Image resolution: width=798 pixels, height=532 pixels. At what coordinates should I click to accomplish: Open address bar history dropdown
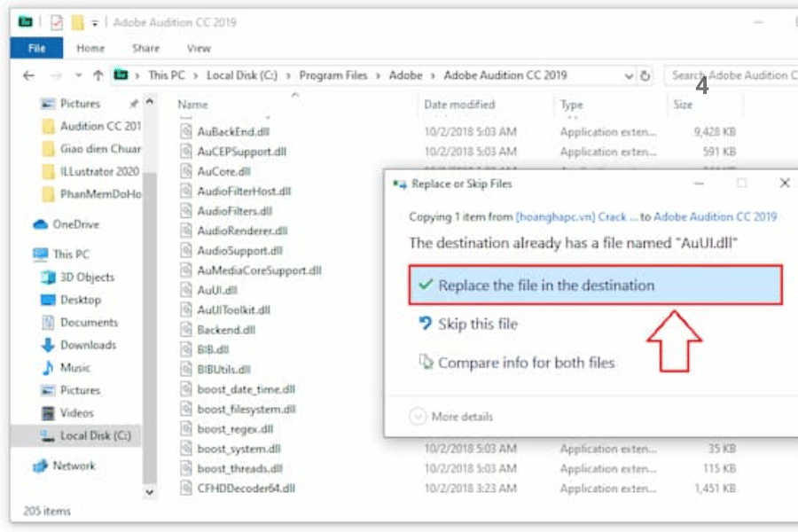pyautogui.click(x=629, y=76)
